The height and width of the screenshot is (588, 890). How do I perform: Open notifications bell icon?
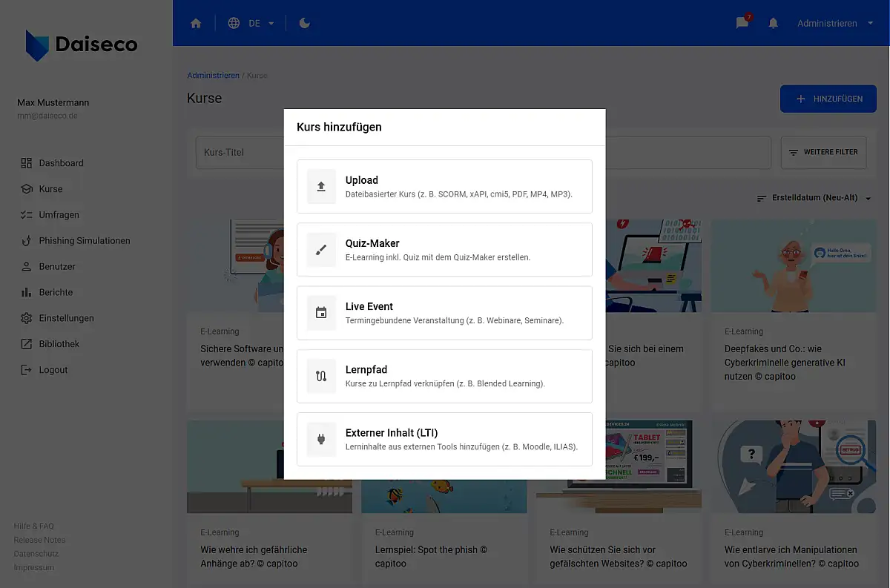click(774, 23)
